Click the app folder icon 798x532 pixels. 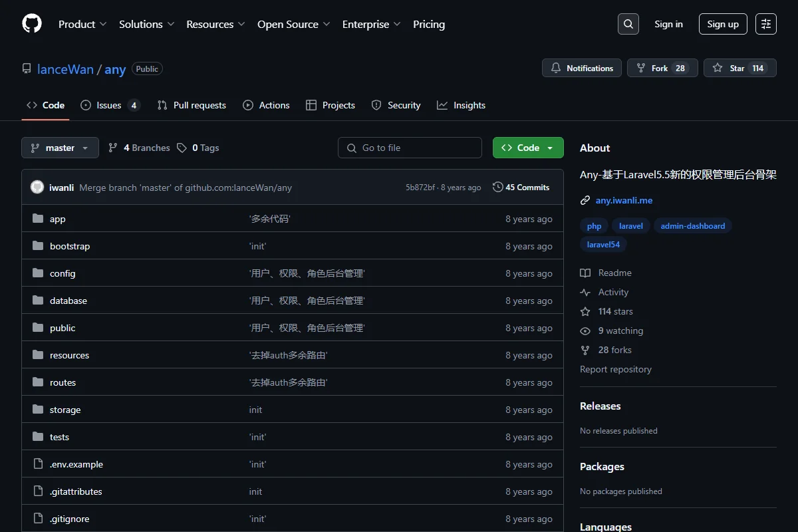click(x=38, y=219)
